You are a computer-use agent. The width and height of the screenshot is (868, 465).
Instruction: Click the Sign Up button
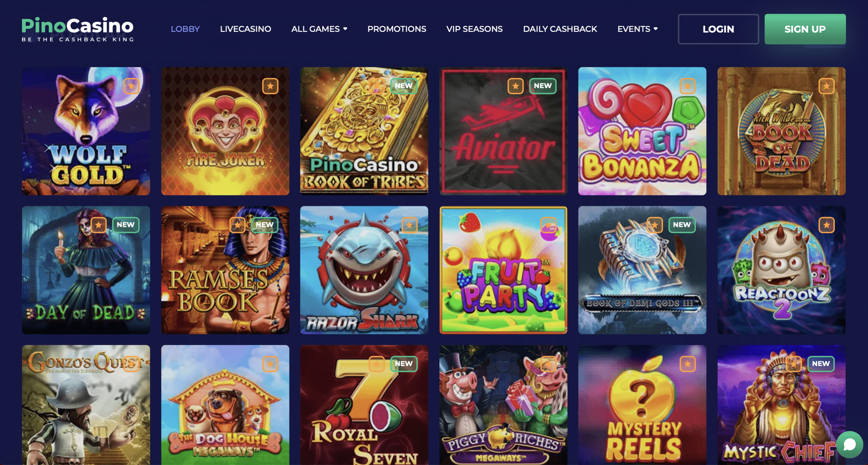click(x=805, y=29)
